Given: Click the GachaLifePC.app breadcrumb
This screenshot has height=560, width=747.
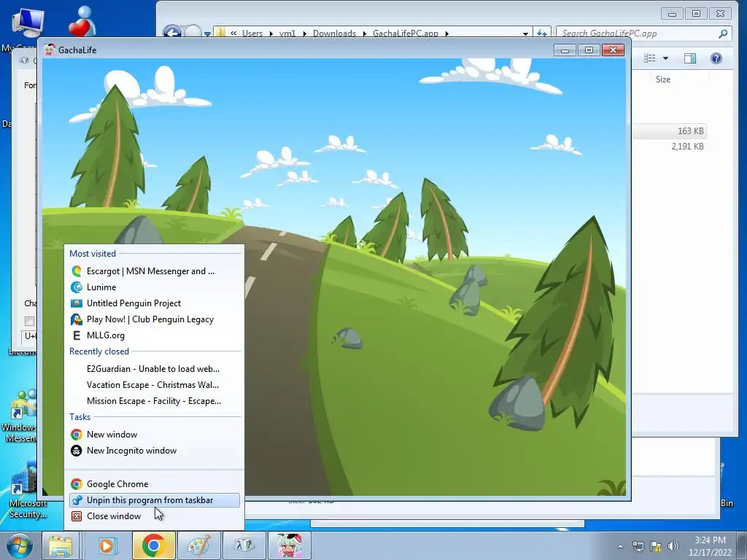Looking at the screenshot, I should point(406,34).
